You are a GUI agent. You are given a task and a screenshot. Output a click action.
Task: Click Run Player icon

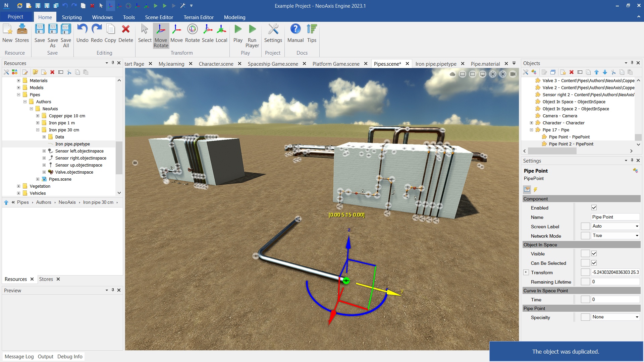(x=252, y=29)
